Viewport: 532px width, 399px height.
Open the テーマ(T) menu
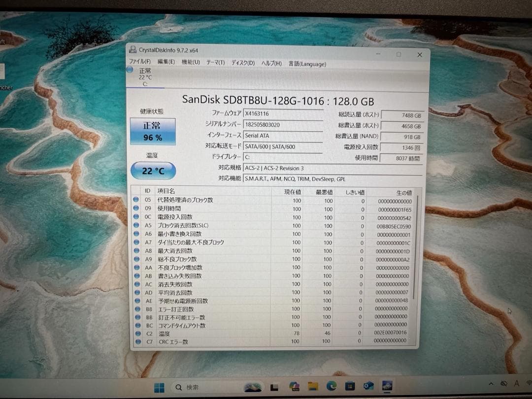[215, 63]
